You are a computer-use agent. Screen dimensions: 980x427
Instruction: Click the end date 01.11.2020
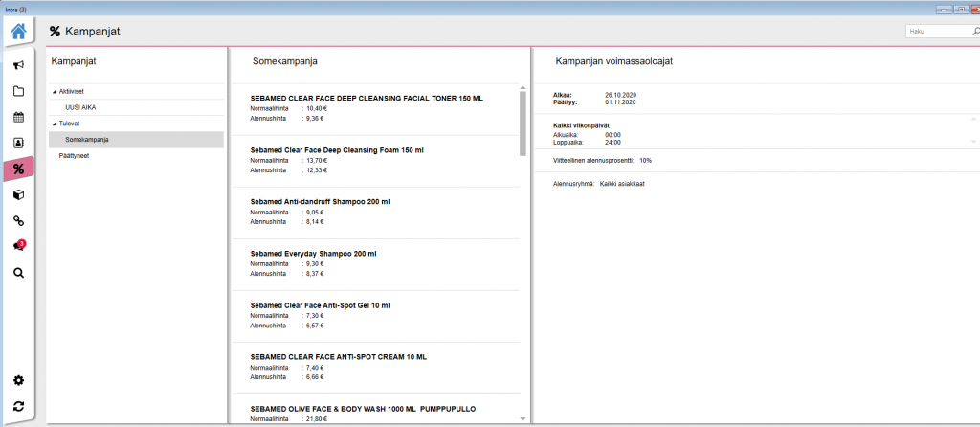[620, 101]
